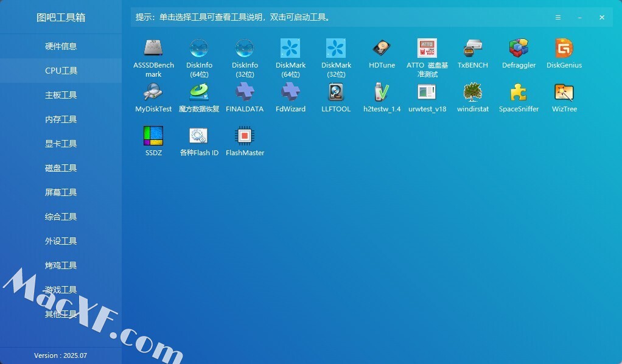
Task: Close the 图吧工具箱 window
Action: pos(602,18)
